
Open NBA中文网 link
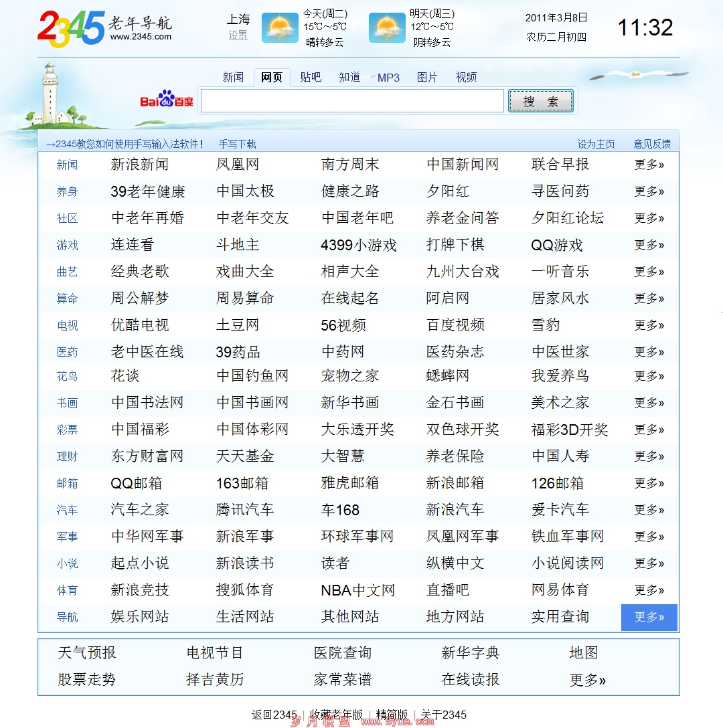point(357,591)
